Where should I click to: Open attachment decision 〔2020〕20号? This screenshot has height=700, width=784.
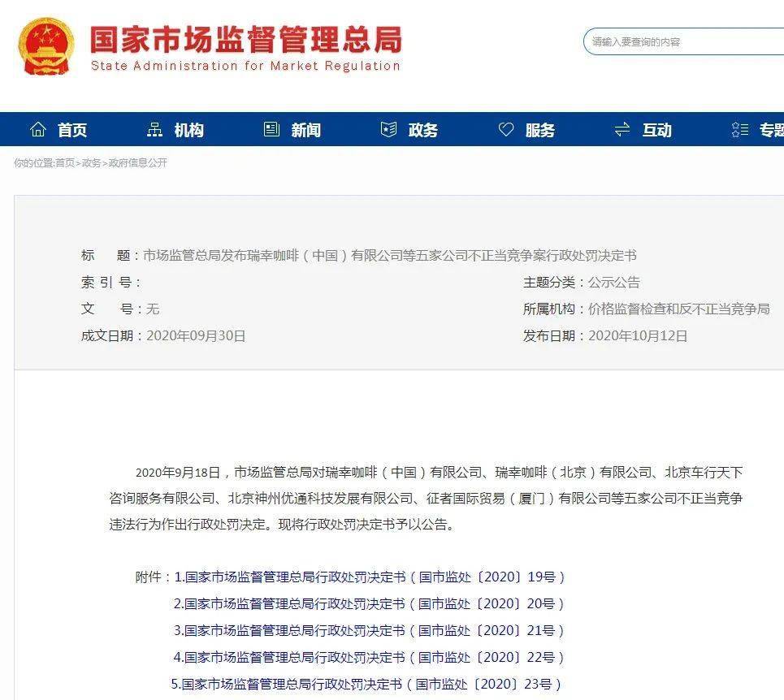(369, 604)
